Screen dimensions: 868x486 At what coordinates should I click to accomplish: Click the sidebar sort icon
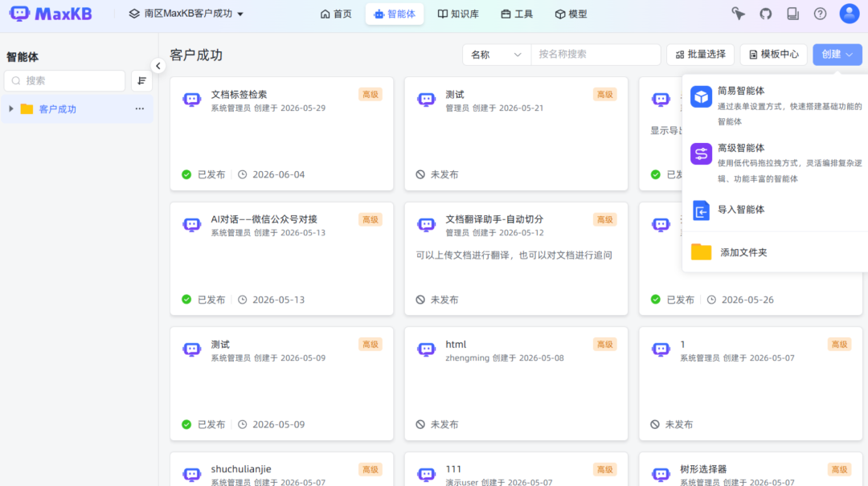(x=141, y=81)
